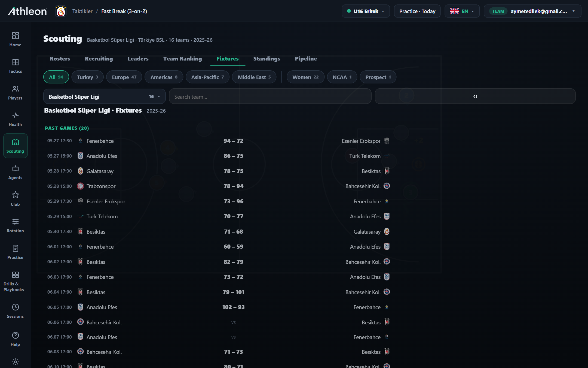The image size is (588, 368).
Task: Open the EN language dropdown
Action: coord(462,11)
